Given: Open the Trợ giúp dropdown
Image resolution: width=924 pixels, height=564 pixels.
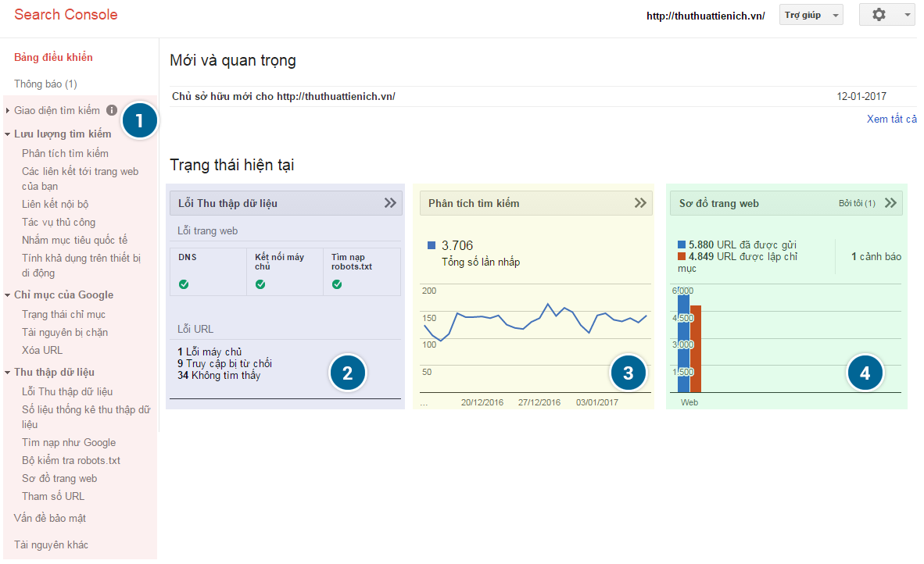Looking at the screenshot, I should click(x=811, y=15).
